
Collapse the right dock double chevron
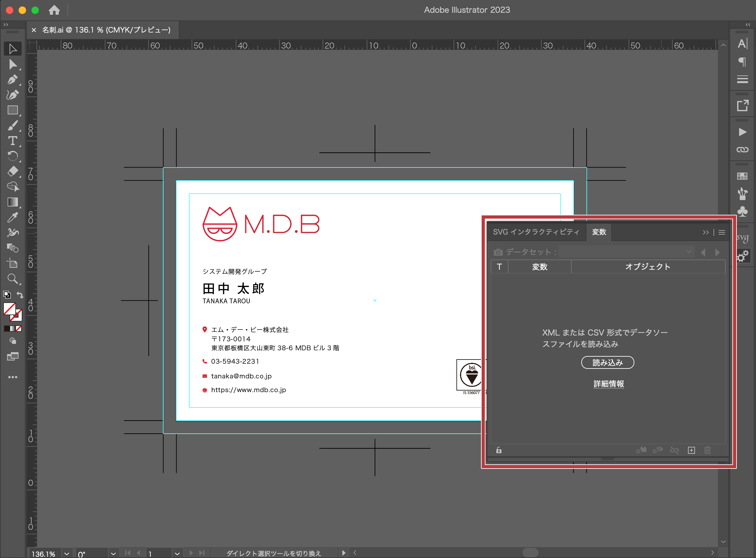tap(748, 25)
